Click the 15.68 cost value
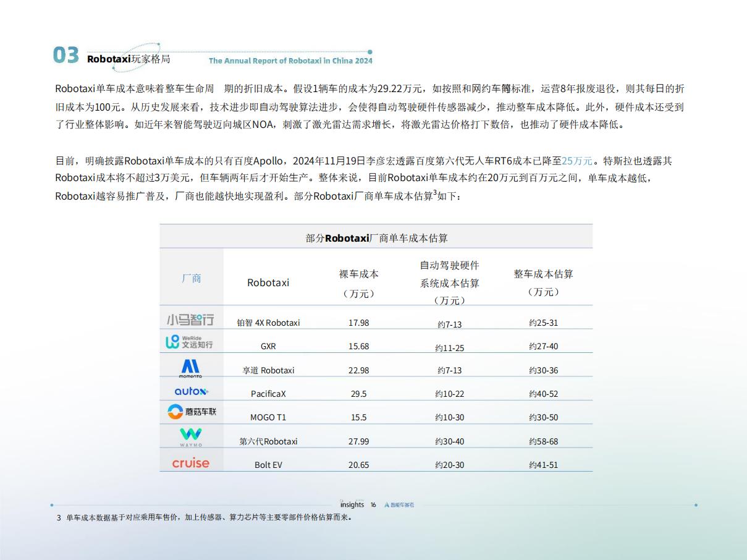The width and height of the screenshot is (747, 560). (x=358, y=346)
